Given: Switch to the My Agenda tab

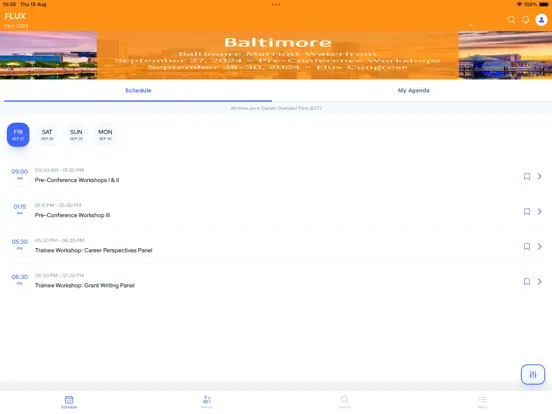Looking at the screenshot, I should click(414, 90).
